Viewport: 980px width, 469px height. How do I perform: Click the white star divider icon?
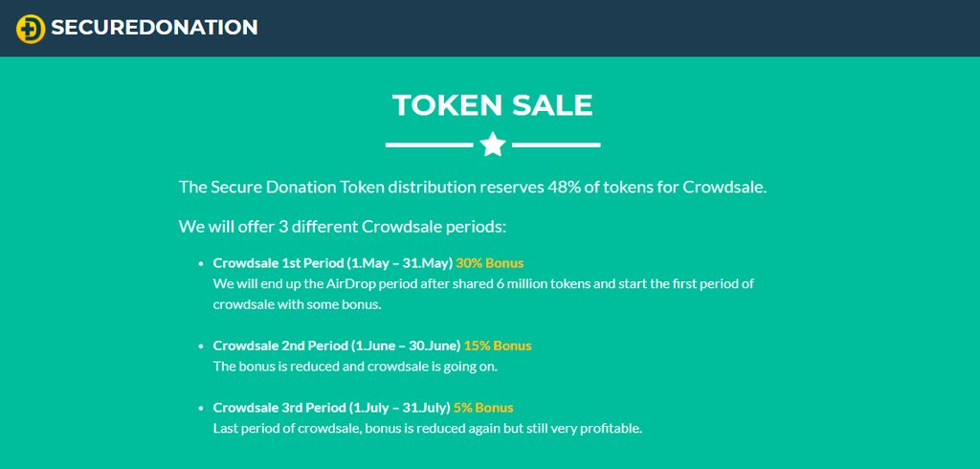pos(493,145)
